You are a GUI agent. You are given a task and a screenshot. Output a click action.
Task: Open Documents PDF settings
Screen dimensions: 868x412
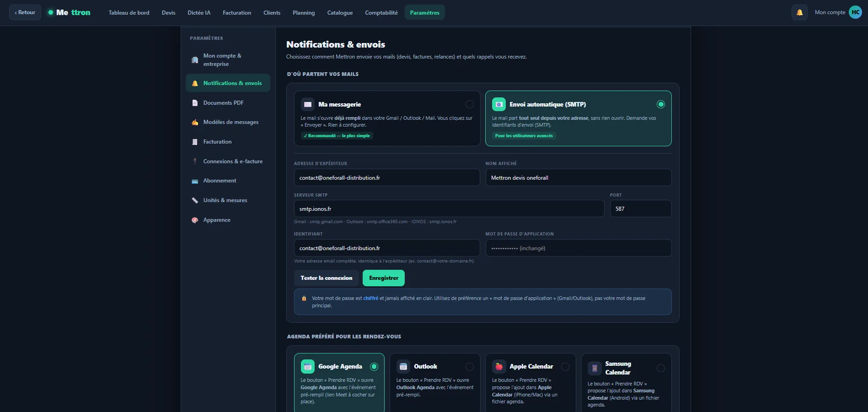pyautogui.click(x=228, y=103)
